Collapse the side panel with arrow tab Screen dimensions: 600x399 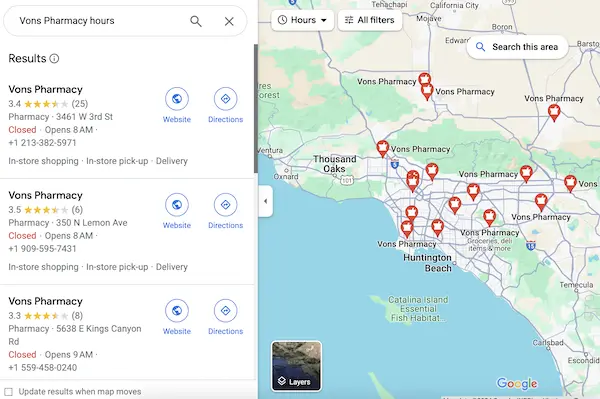click(x=266, y=201)
